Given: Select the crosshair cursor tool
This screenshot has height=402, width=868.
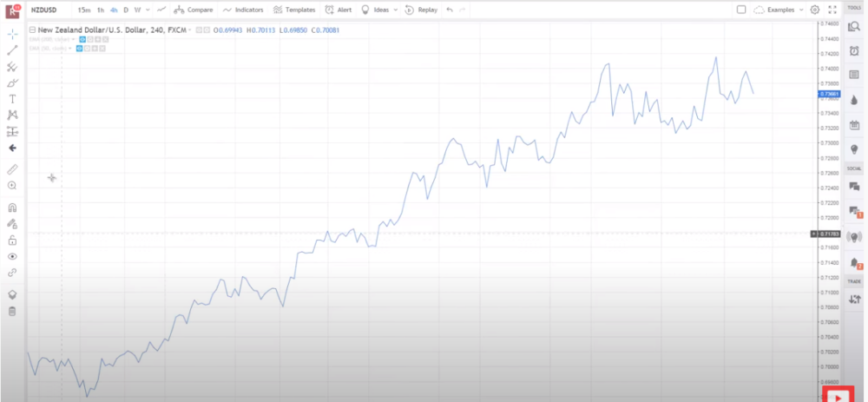Looking at the screenshot, I should [x=12, y=35].
